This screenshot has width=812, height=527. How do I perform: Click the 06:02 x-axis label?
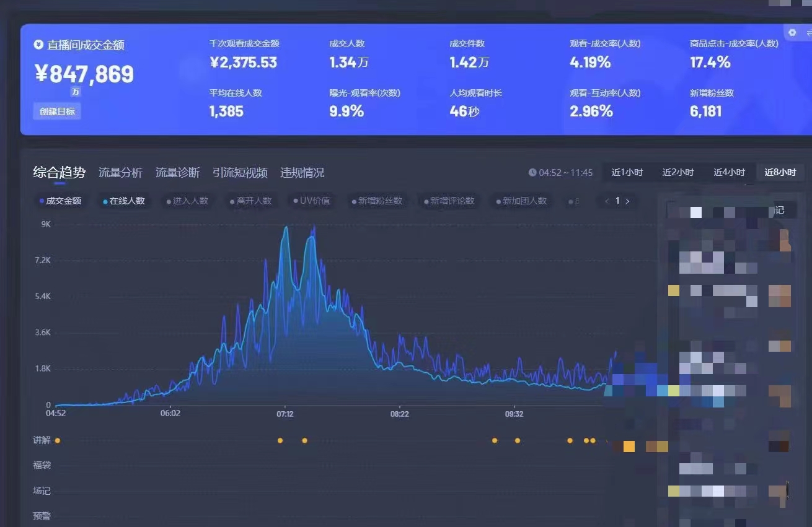[x=170, y=414]
